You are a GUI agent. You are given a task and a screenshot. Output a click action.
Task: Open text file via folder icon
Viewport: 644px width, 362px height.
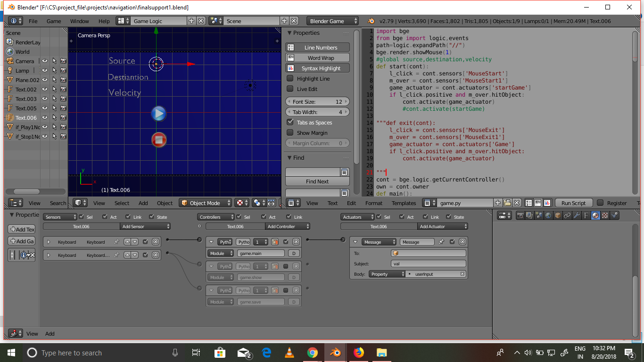click(x=507, y=203)
